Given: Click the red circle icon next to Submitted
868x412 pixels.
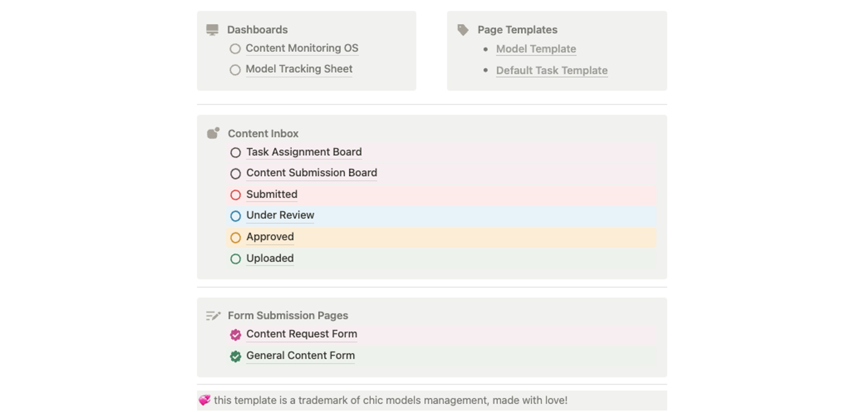Looking at the screenshot, I should [x=235, y=195].
